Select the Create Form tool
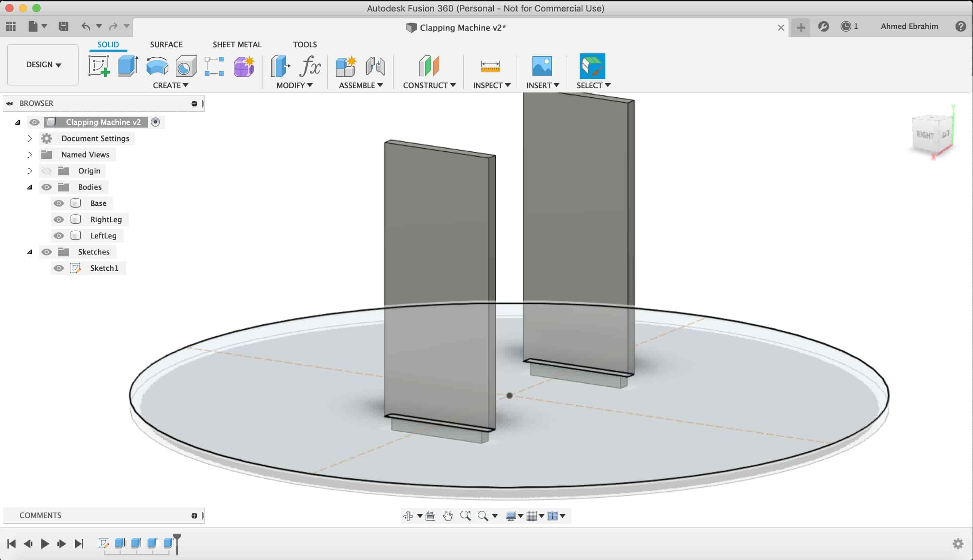Screen dimensions: 973x560 244,66
